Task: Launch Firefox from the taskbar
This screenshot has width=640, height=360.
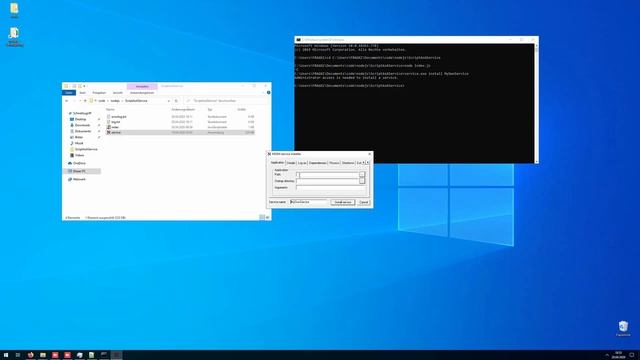Action: (x=31, y=355)
